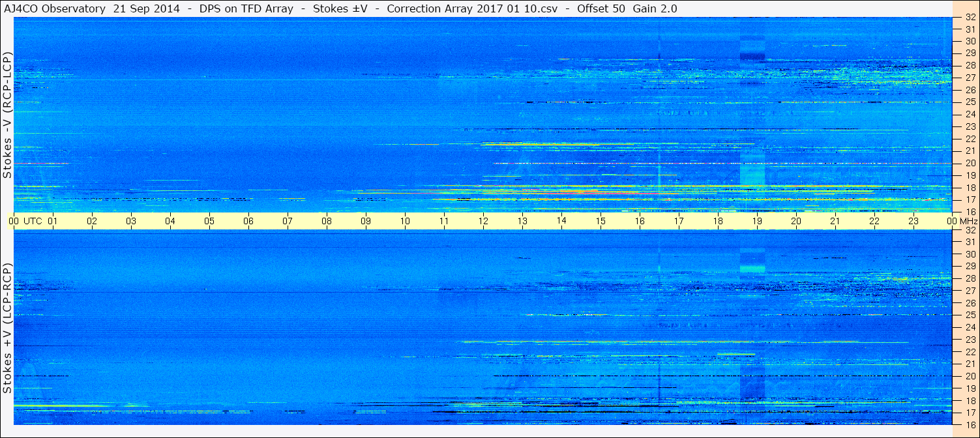Click the Offset 50 Gain 2.0 text
Screen dimensions: 980x438
click(x=627, y=8)
